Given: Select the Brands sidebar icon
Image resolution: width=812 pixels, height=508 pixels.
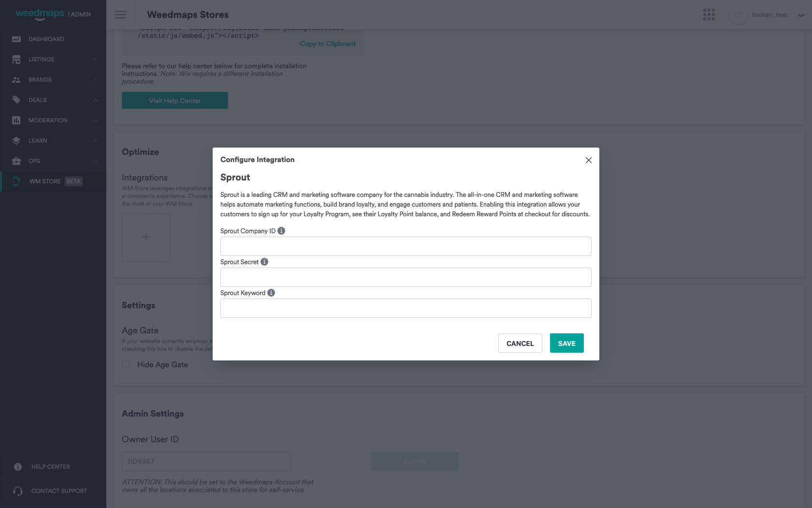Looking at the screenshot, I should coord(16,79).
